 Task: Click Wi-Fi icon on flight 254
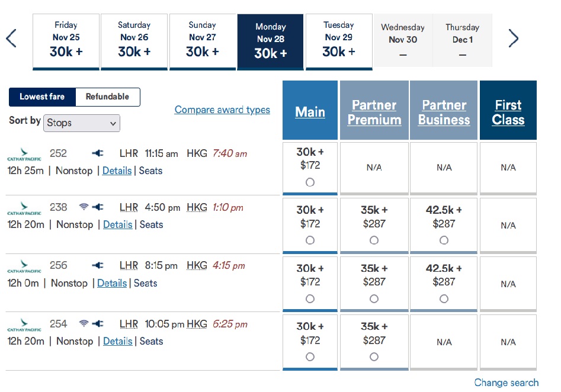[84, 324]
